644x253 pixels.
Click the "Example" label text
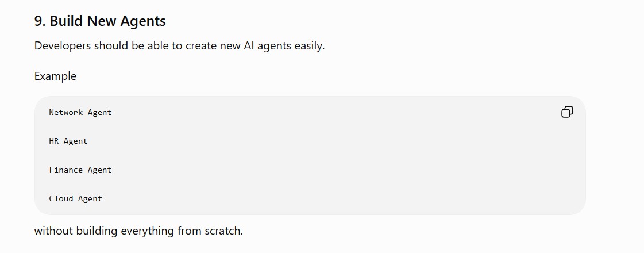coord(56,76)
